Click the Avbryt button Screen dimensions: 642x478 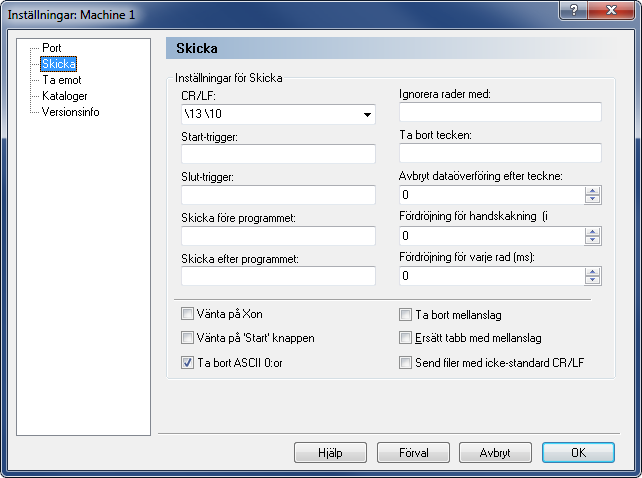[x=495, y=453]
